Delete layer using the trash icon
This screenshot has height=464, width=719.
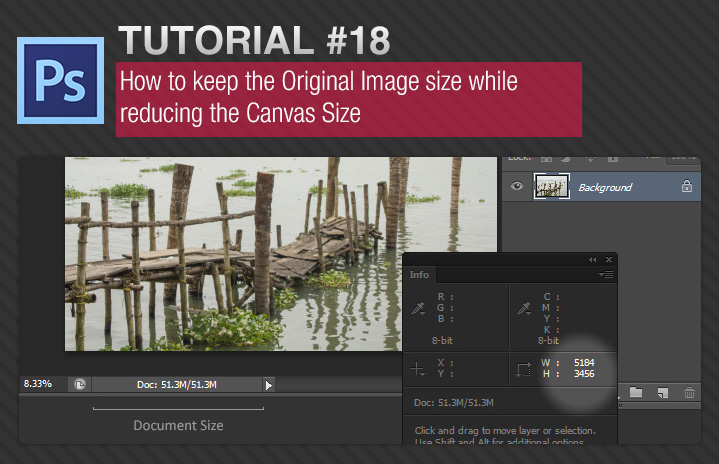coord(689,393)
